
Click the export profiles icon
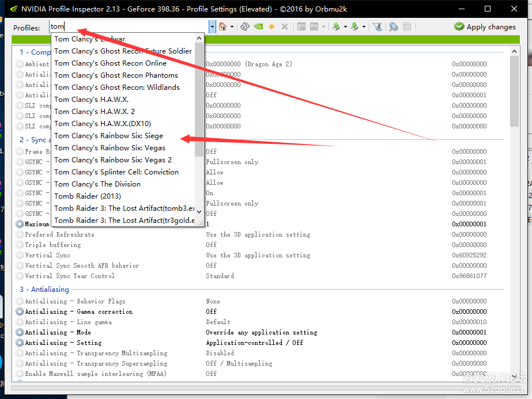336,27
